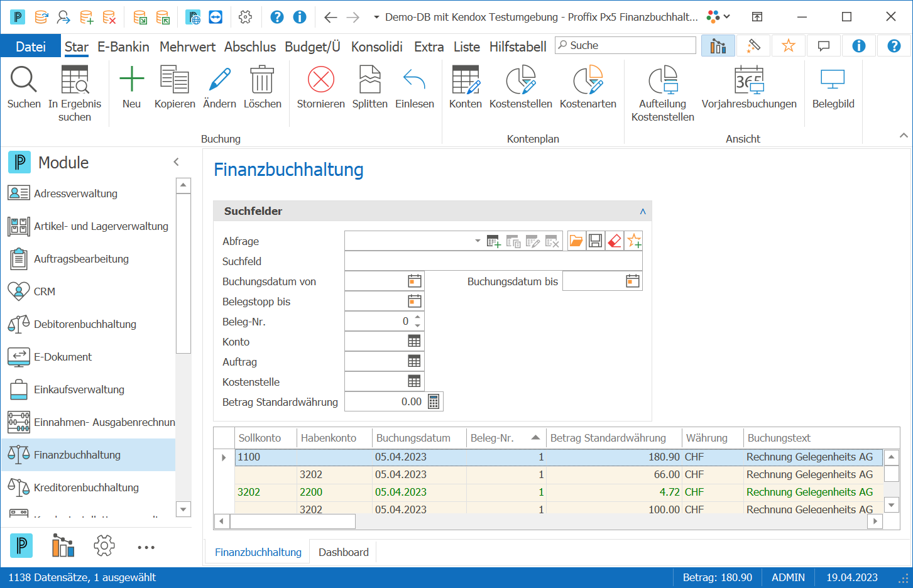Click In Ergebnis suchen icon
913x588 pixels.
75,80
